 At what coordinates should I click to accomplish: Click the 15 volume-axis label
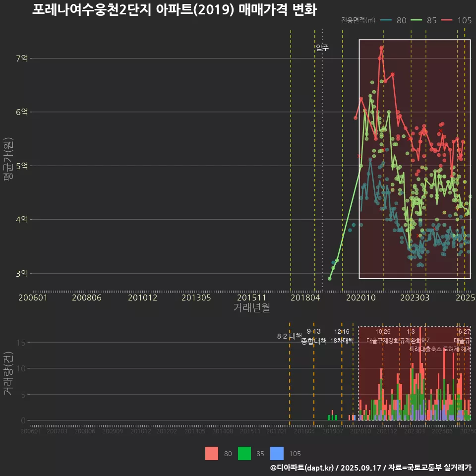pos(21,343)
